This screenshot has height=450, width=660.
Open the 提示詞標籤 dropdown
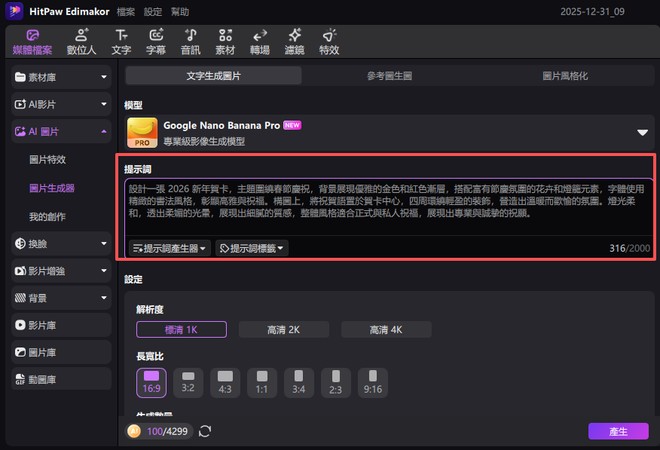(252, 248)
